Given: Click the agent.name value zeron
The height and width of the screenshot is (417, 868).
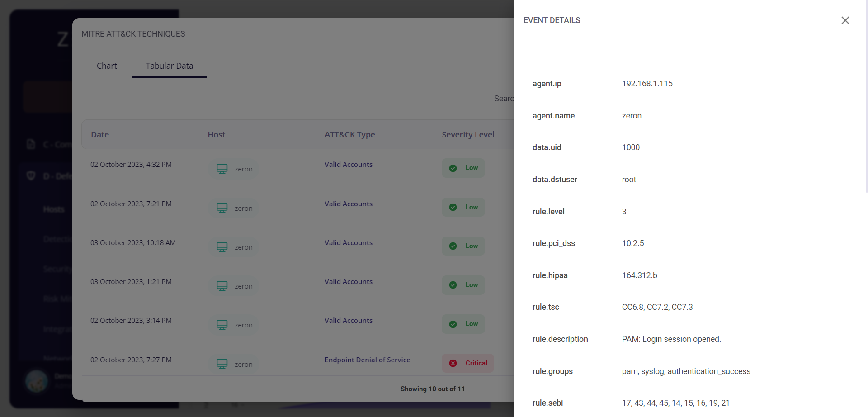Looking at the screenshot, I should tap(632, 116).
